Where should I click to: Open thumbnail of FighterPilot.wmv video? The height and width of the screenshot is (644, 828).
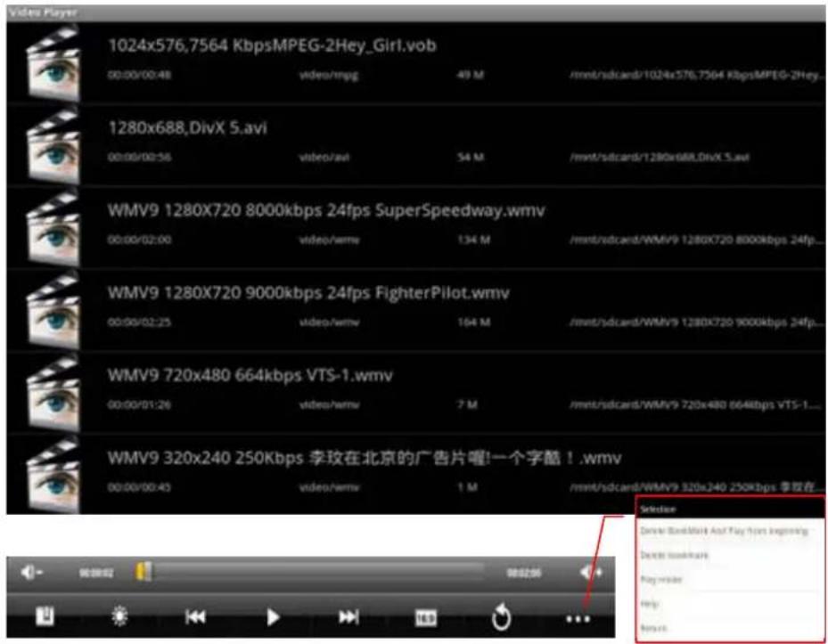click(53, 310)
